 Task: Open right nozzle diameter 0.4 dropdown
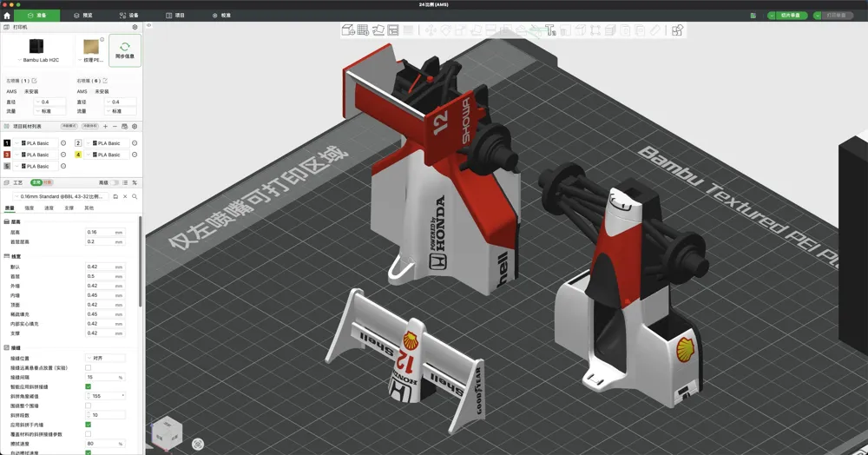[120, 102]
